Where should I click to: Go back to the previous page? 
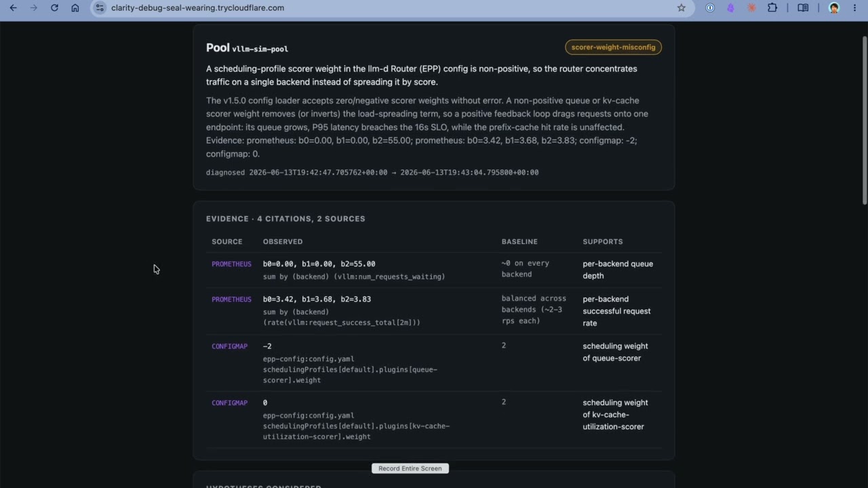point(13,7)
